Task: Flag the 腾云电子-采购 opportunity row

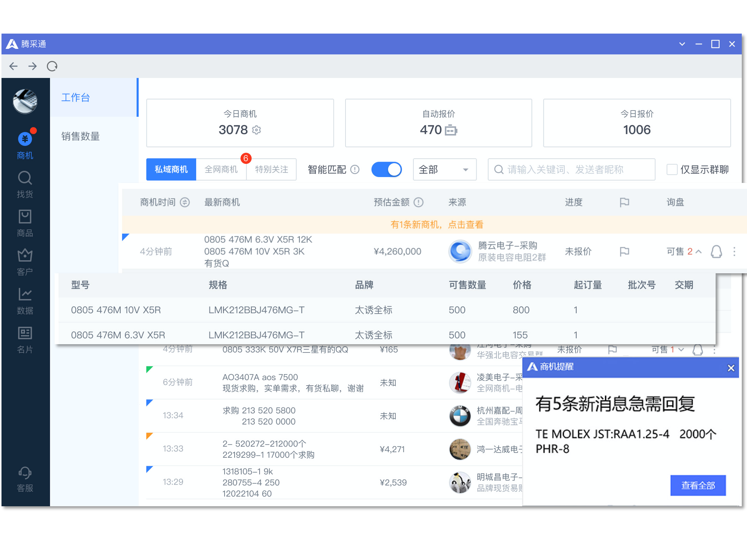Action: tap(624, 252)
